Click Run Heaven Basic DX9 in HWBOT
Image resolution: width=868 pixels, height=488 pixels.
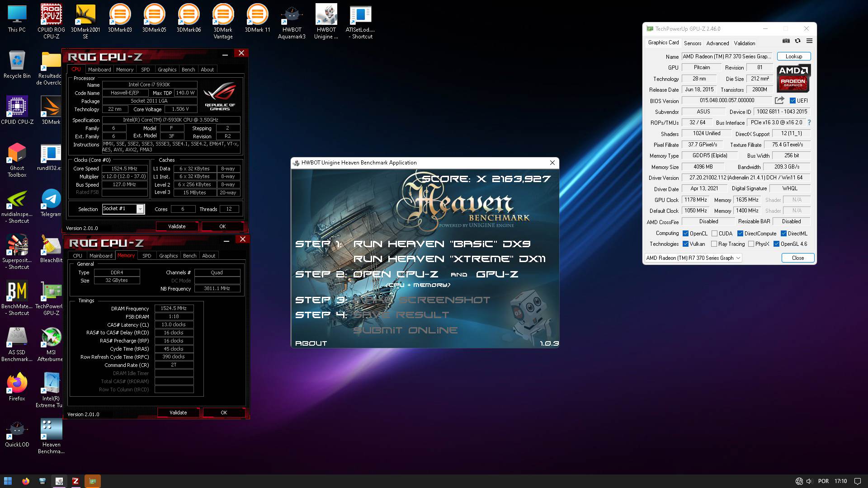[442, 244]
